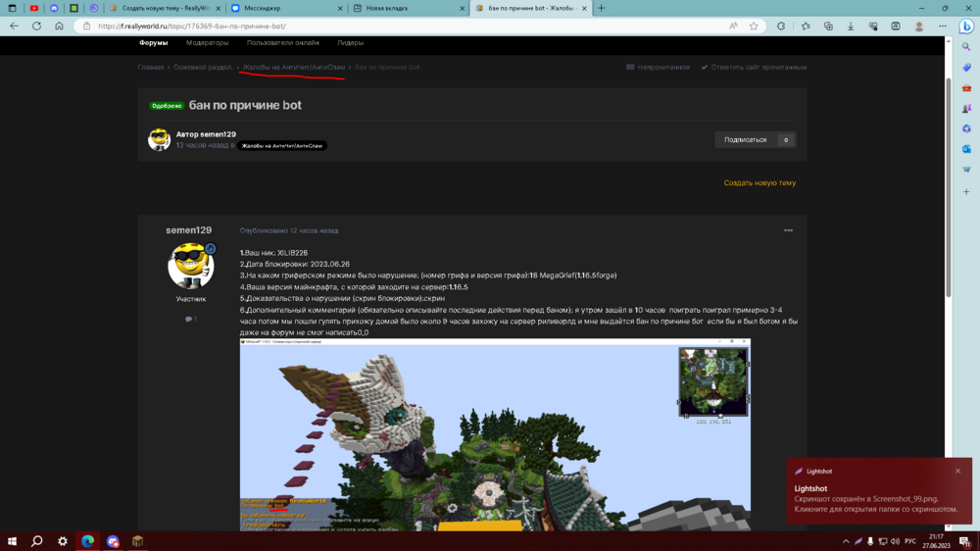Screen dimensions: 980x551
Task: Open the attached Minecraft screenshot
Action: point(495,435)
